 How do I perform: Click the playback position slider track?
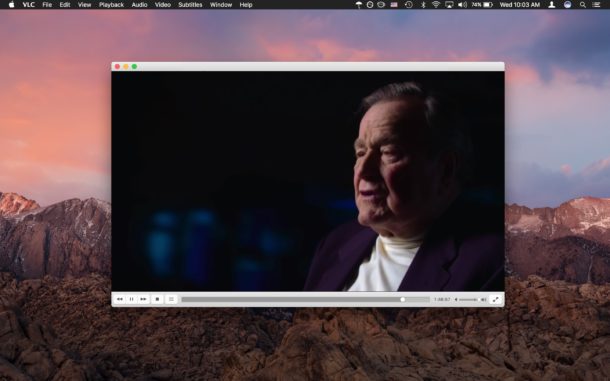[305, 299]
